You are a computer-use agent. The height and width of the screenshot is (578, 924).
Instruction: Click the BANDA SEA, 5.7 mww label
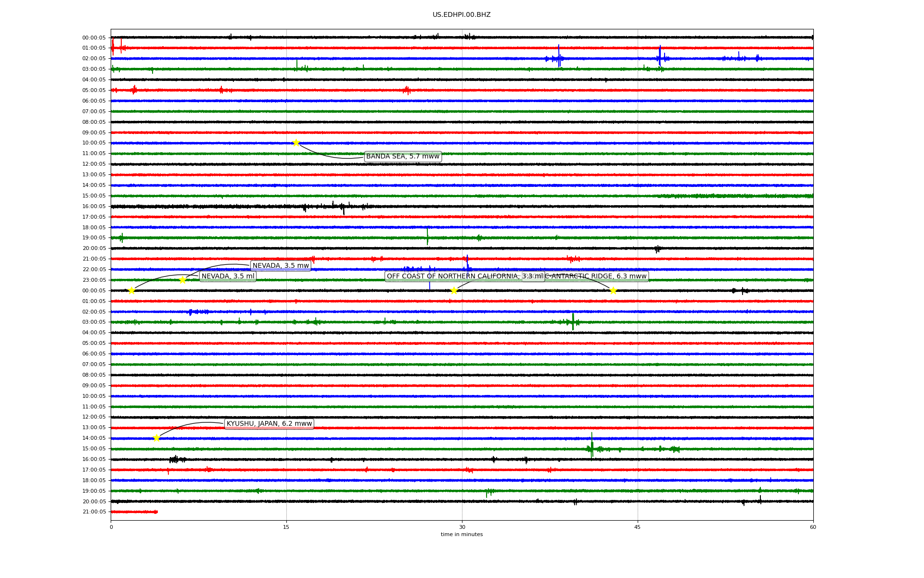[x=403, y=157]
